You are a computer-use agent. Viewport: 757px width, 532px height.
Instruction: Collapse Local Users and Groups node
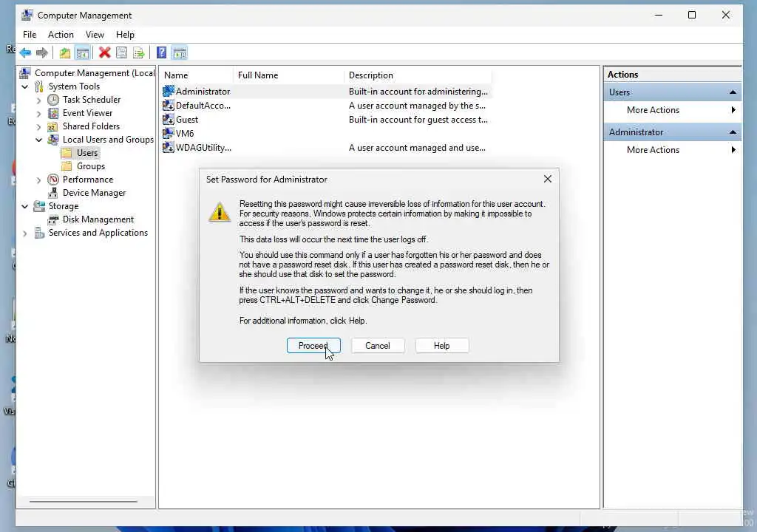point(39,140)
